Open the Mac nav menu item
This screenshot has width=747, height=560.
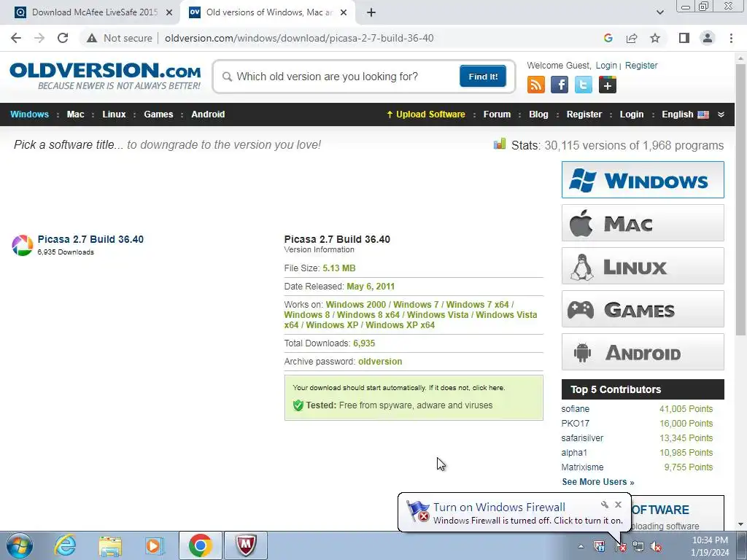click(x=75, y=114)
